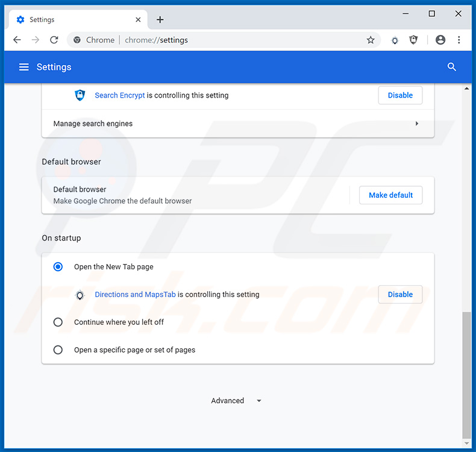Minimize the Chrome window
Screen dimensions: 476x452
(406, 14)
